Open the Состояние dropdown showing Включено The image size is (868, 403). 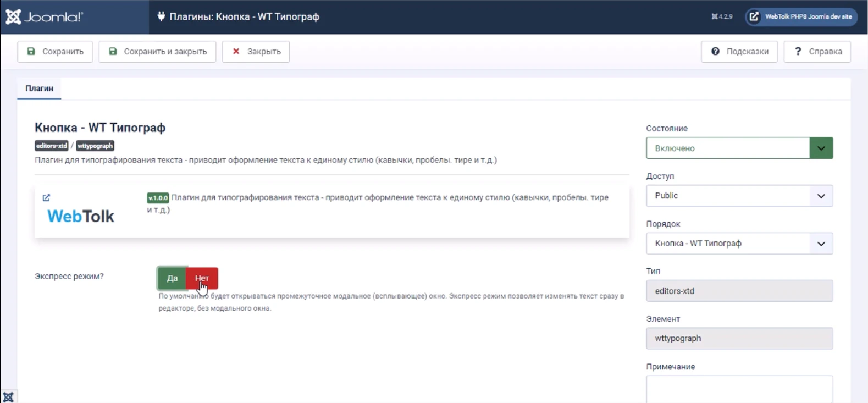click(x=739, y=148)
